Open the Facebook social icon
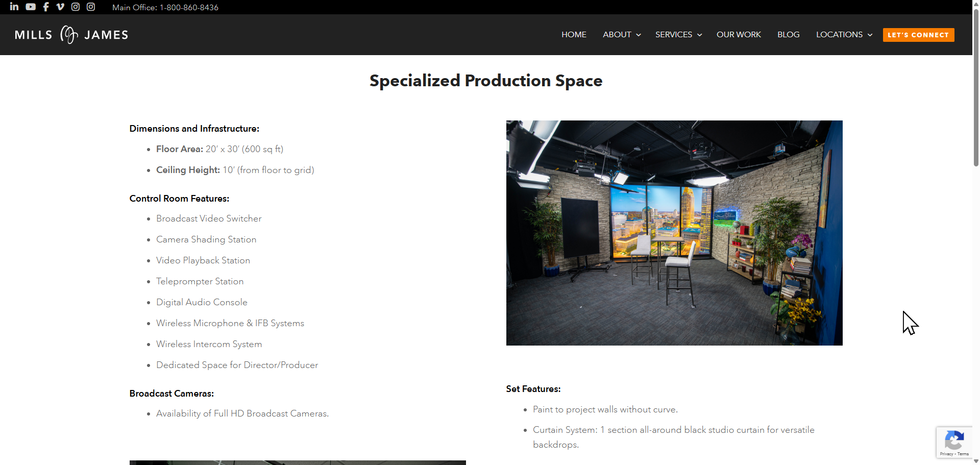 click(x=46, y=7)
